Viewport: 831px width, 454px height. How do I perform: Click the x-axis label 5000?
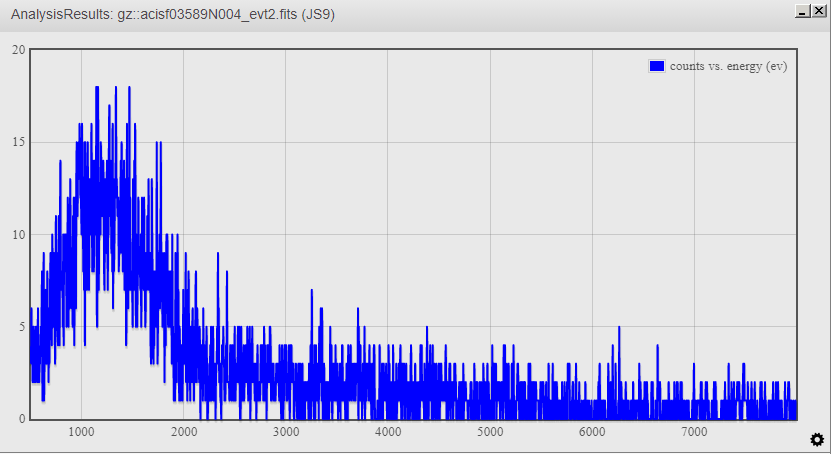(490, 432)
